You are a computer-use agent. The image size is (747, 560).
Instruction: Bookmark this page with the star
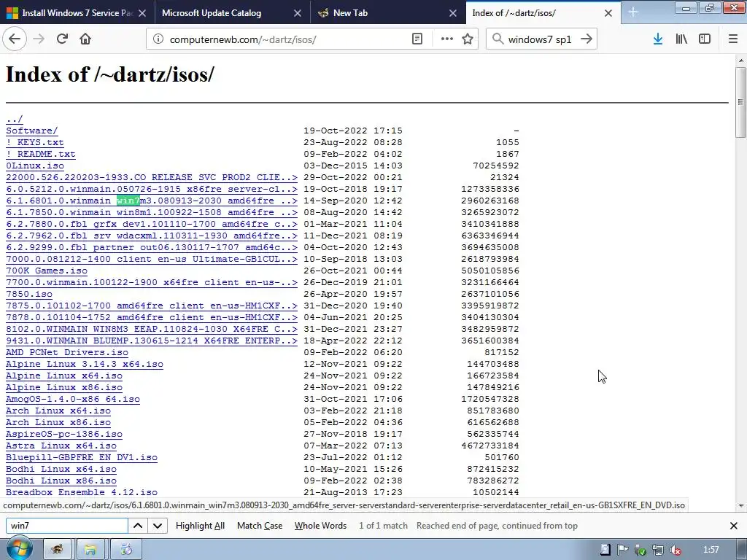(x=468, y=39)
